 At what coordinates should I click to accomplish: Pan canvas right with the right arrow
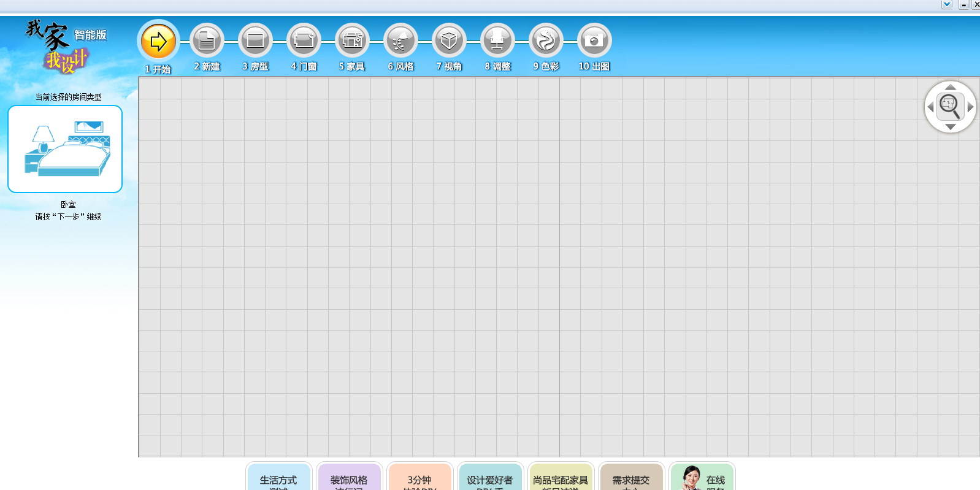[x=970, y=107]
